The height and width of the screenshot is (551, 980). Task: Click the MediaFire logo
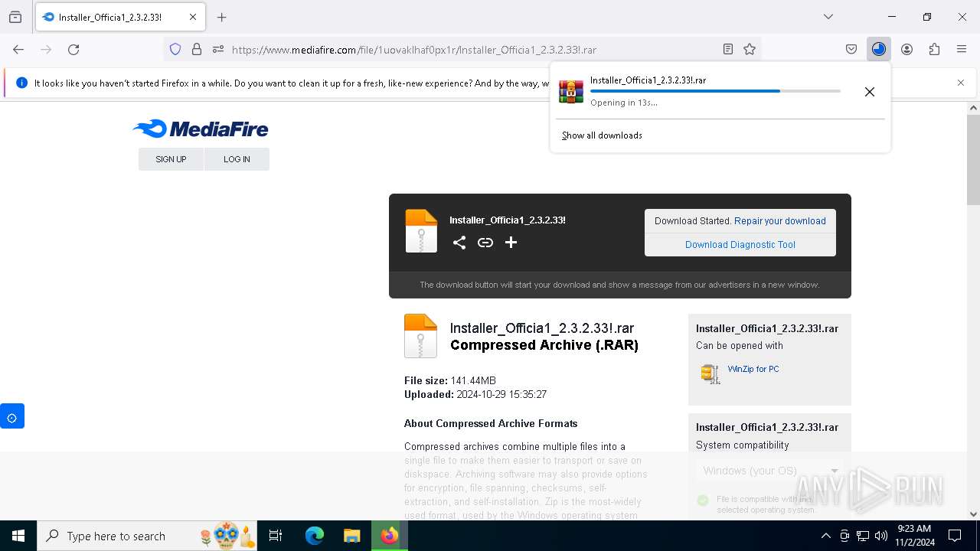coord(201,129)
